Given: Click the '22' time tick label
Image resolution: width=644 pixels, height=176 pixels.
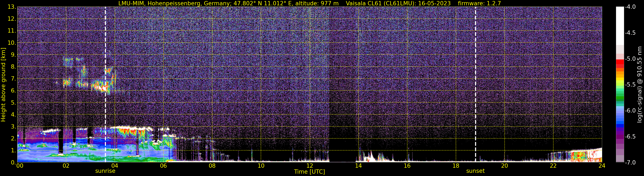Looking at the screenshot, I should click(x=553, y=166).
